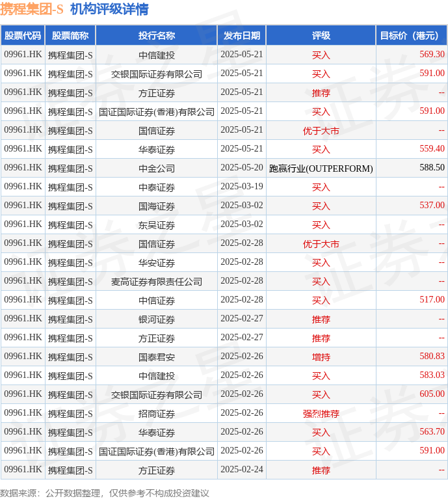This screenshot has width=448, height=499.
Task: Click the 中信证券 cell
Action: [157, 301]
